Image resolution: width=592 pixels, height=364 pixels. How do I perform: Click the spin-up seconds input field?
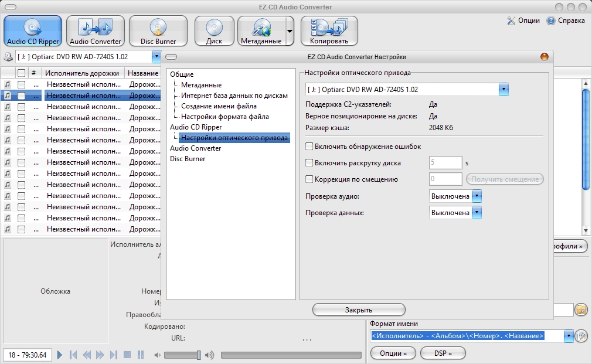coord(445,163)
